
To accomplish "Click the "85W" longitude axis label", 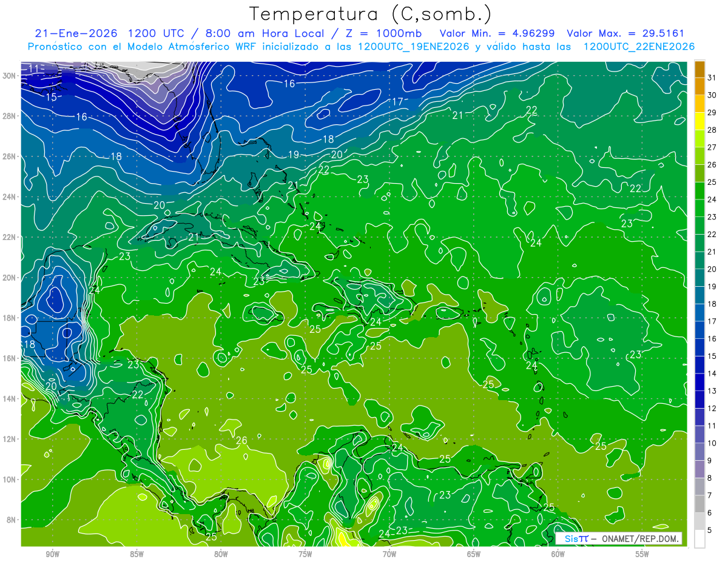I will point(136,554).
